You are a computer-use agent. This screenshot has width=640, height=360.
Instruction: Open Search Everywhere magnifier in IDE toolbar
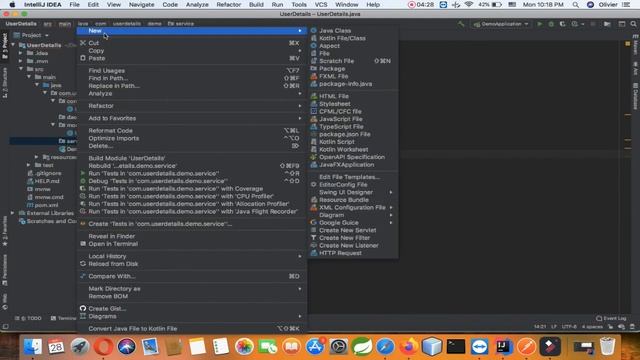point(633,24)
